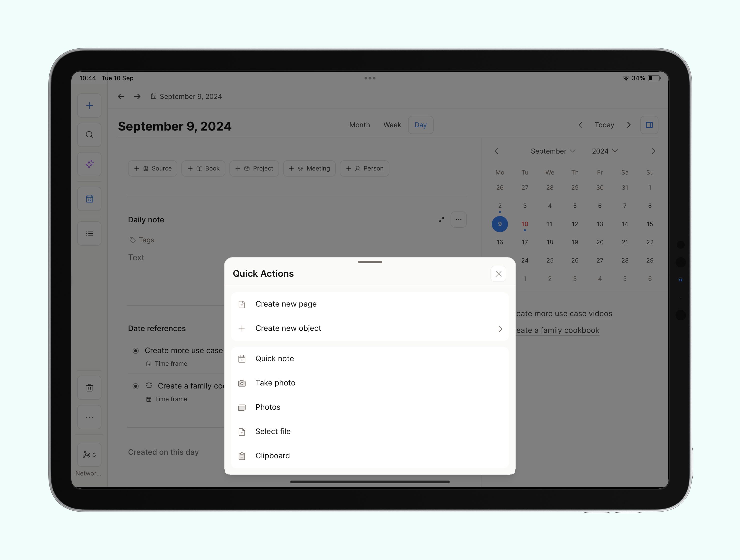
Task: Click the Take photo camera icon
Action: pos(241,383)
